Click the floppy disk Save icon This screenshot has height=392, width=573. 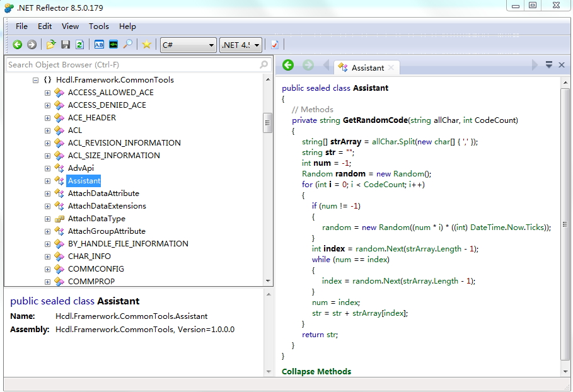(66, 45)
